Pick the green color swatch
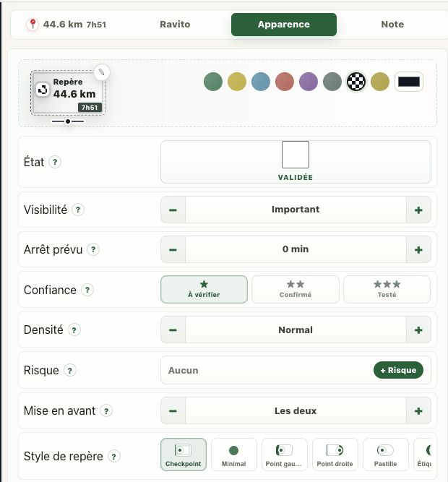Screen dimensions: 448x482 click(x=213, y=82)
